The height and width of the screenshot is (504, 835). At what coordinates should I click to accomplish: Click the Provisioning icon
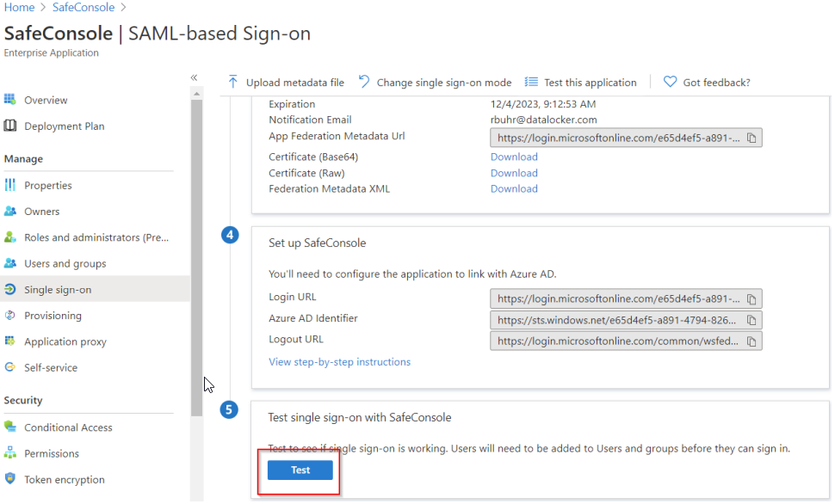click(x=9, y=315)
